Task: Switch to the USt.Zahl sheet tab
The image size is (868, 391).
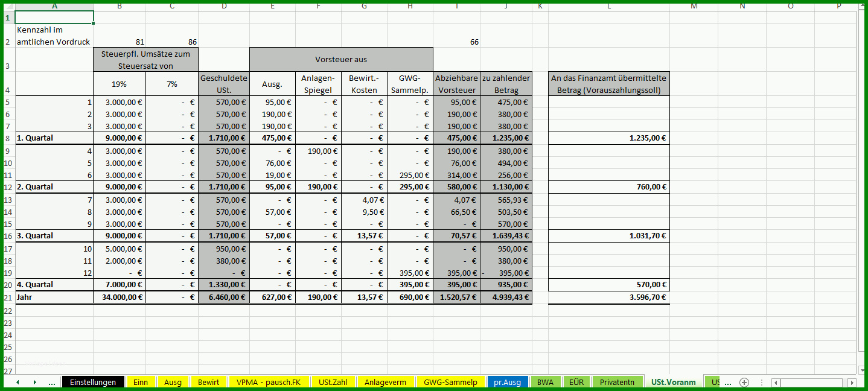Action: pyautogui.click(x=333, y=382)
